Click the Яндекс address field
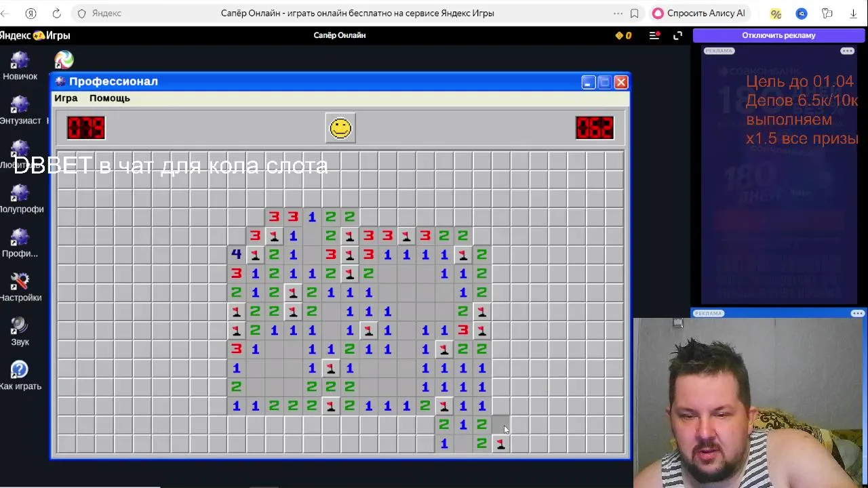 [106, 14]
